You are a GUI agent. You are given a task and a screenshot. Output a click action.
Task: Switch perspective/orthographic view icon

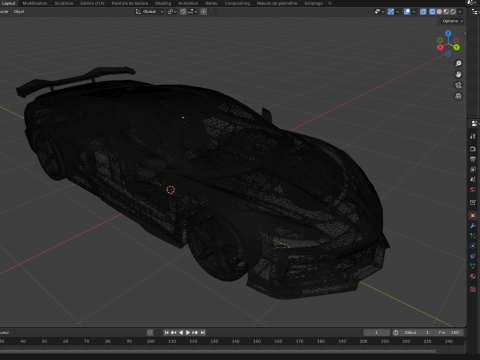458,96
